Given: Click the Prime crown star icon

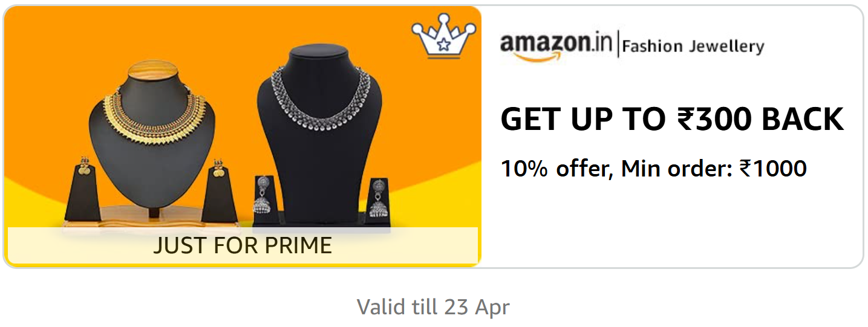Looking at the screenshot, I should 443,37.
